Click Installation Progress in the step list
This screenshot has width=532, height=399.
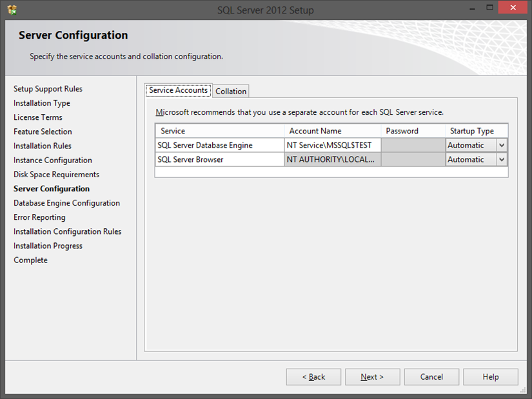[x=48, y=246]
